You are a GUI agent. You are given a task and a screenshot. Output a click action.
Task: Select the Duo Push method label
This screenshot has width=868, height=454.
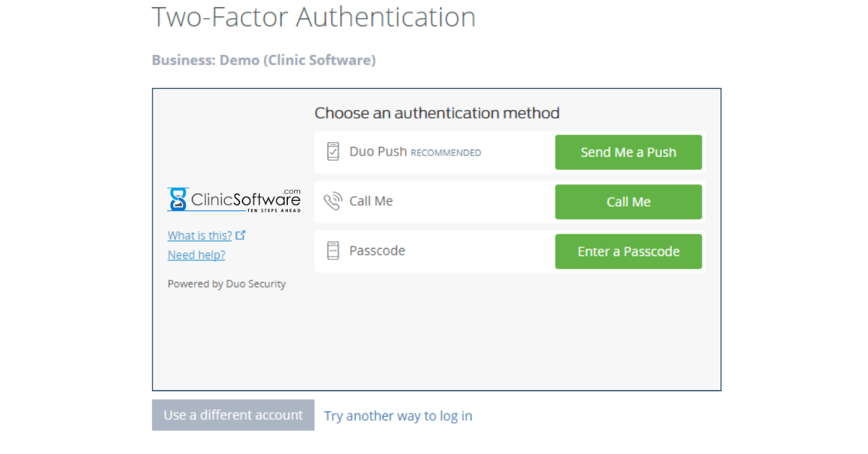pos(378,152)
